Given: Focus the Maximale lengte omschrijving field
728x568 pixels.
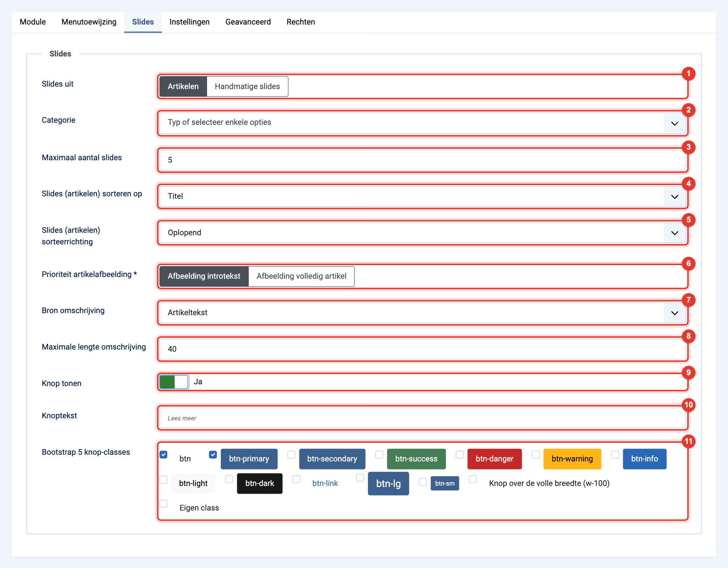Looking at the screenshot, I should pyautogui.click(x=423, y=349).
